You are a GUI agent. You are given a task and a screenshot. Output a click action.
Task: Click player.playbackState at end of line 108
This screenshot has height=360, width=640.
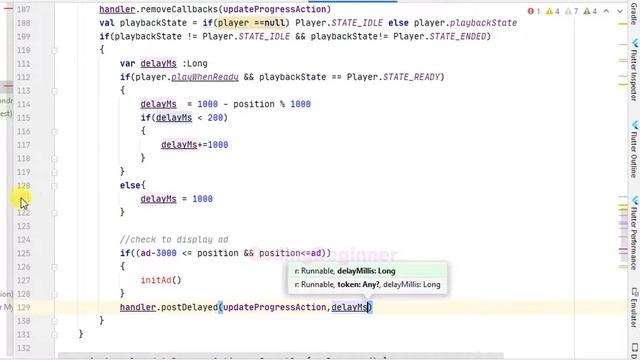coord(465,23)
